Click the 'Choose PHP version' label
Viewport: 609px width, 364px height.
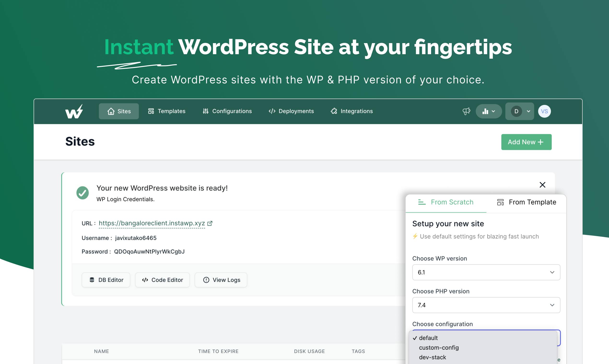pyautogui.click(x=441, y=291)
